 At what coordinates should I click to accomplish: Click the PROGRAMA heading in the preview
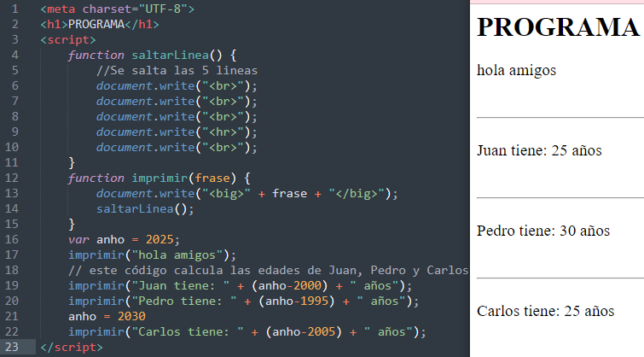[558, 27]
